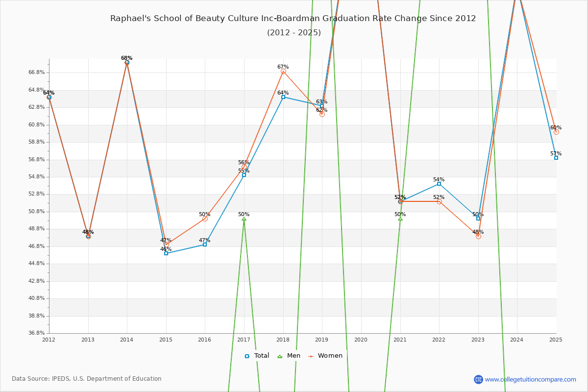Select the 68% data point at 2014

127,62
